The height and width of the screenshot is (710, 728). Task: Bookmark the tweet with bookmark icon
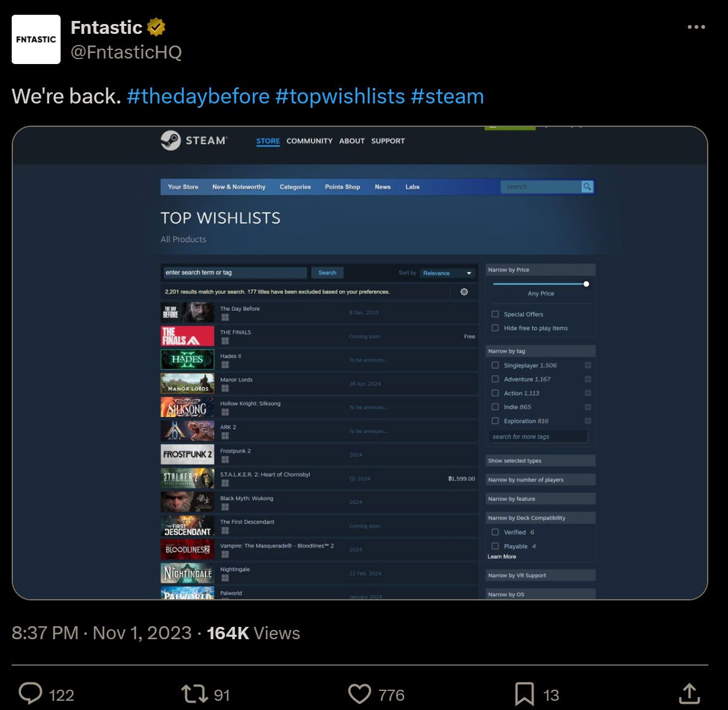[x=525, y=694]
